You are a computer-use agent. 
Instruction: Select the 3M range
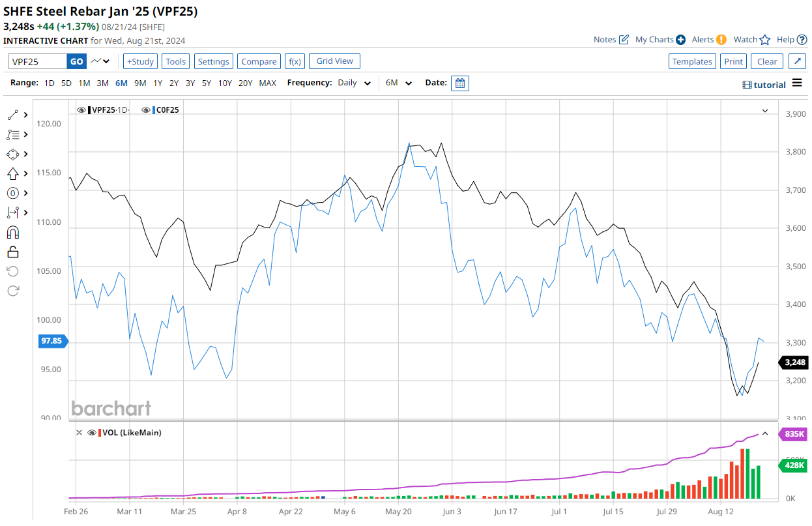(x=102, y=83)
